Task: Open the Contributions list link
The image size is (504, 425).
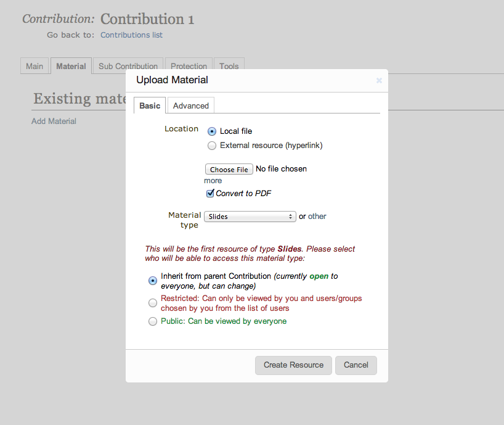Action: pyautogui.click(x=131, y=35)
